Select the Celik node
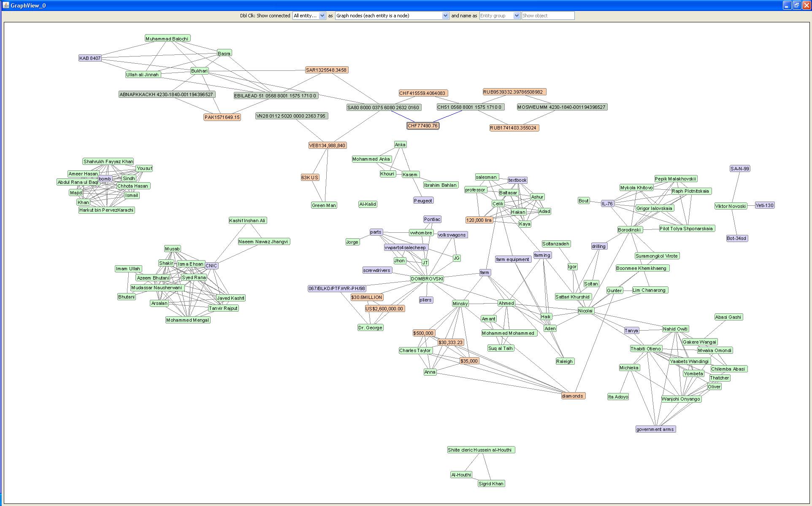 tap(498, 204)
